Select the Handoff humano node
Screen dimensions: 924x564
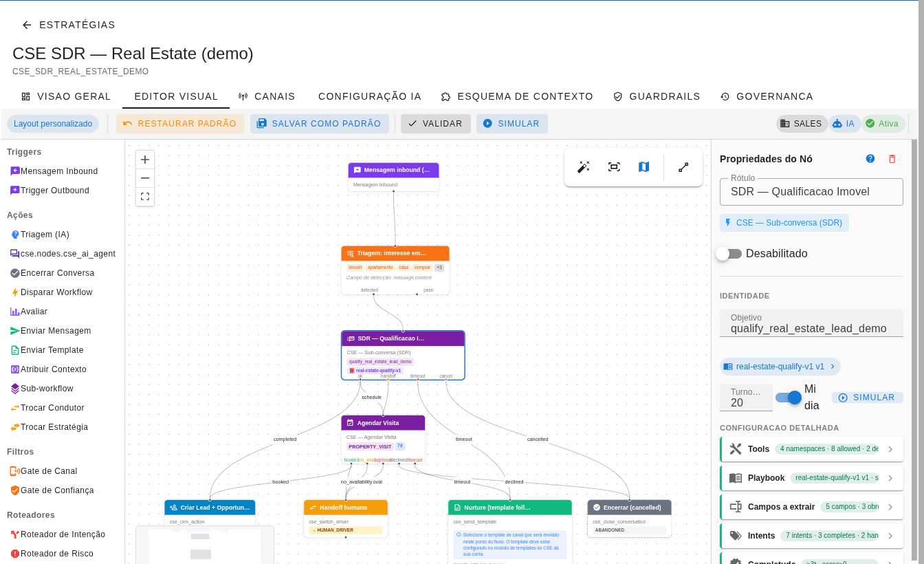pos(346,519)
